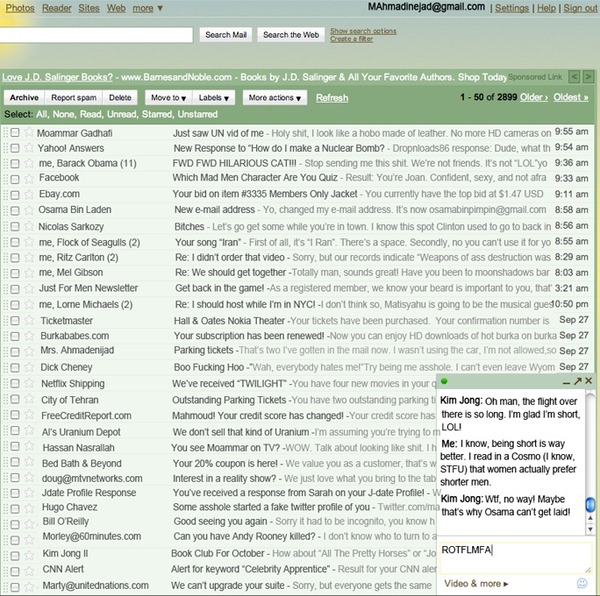Click the chat scrollbar down arrow

590,530
